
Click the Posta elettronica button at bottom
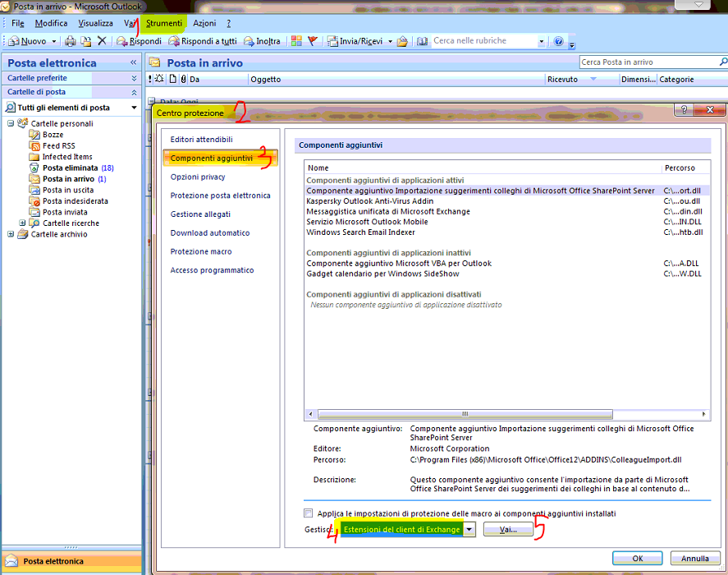71,561
